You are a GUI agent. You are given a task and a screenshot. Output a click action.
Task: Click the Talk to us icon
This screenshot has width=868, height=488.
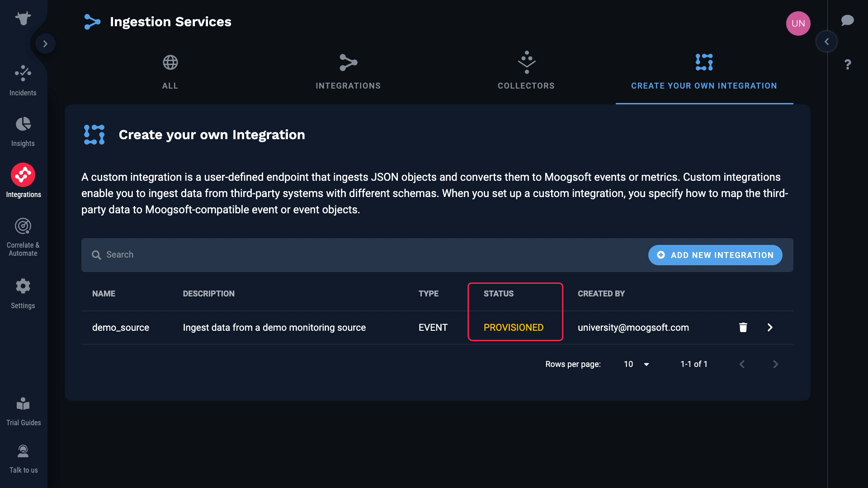pyautogui.click(x=23, y=451)
